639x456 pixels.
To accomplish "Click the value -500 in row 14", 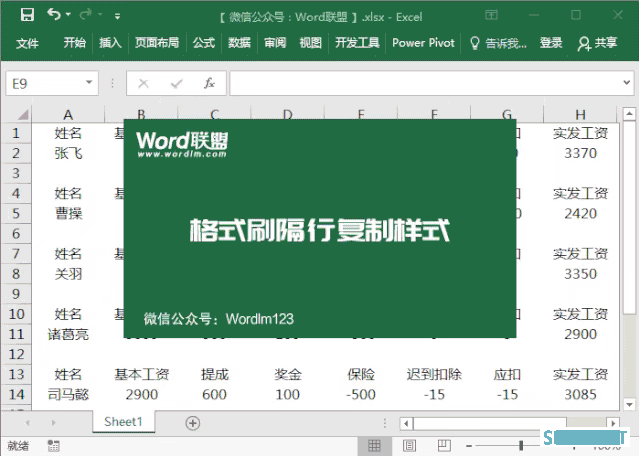I will pos(361,394).
